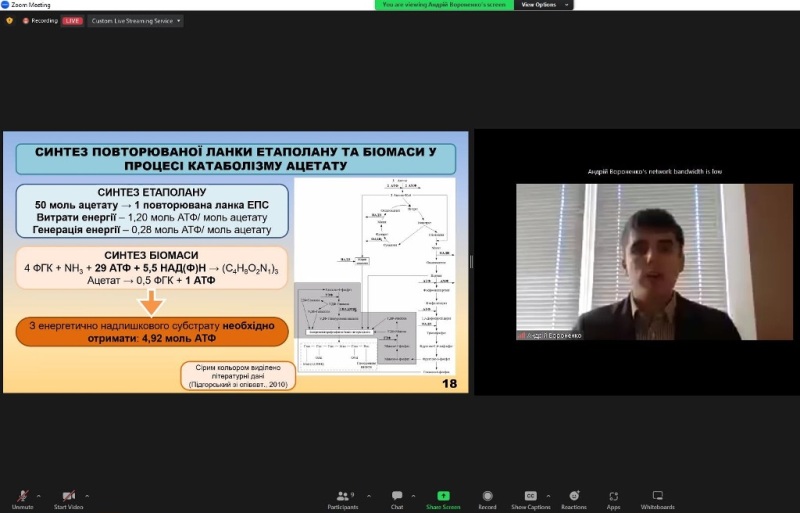This screenshot has width=800, height=513.
Task: Select the speaker's video thumbnail
Action: point(655,262)
